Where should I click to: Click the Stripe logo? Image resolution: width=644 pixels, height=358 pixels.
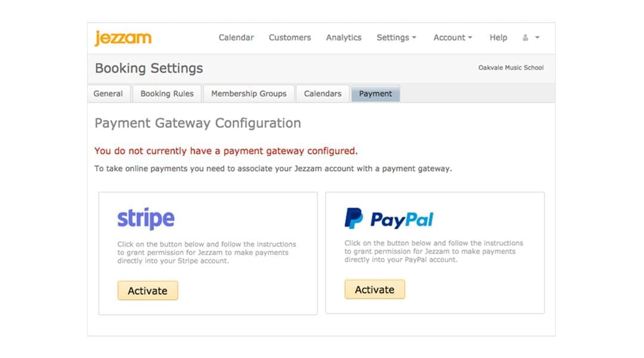click(145, 218)
